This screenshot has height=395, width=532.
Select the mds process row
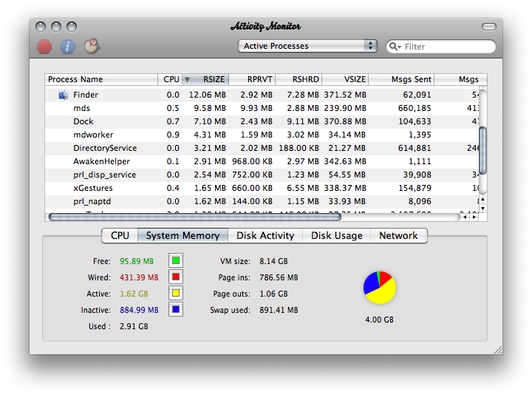pos(262,108)
